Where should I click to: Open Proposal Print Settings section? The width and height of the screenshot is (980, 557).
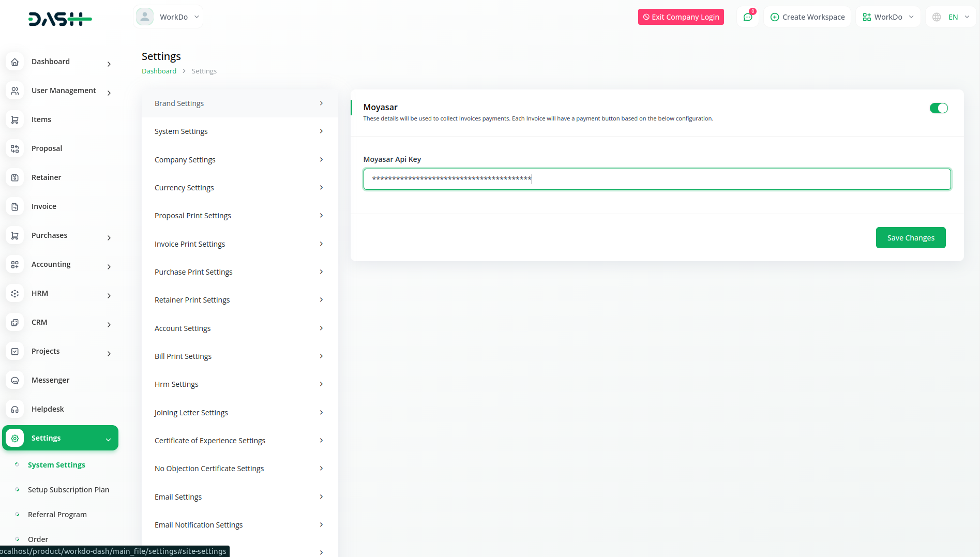(239, 216)
